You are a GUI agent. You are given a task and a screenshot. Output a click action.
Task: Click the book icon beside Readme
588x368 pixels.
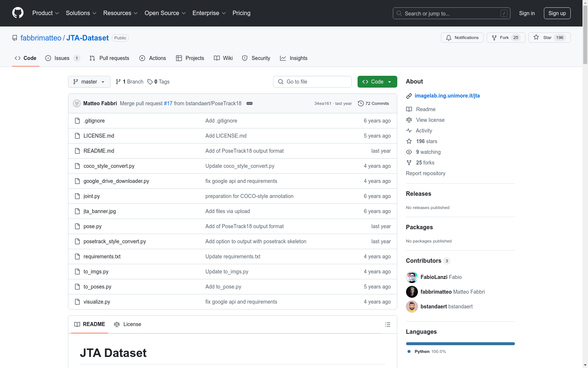pyautogui.click(x=409, y=109)
